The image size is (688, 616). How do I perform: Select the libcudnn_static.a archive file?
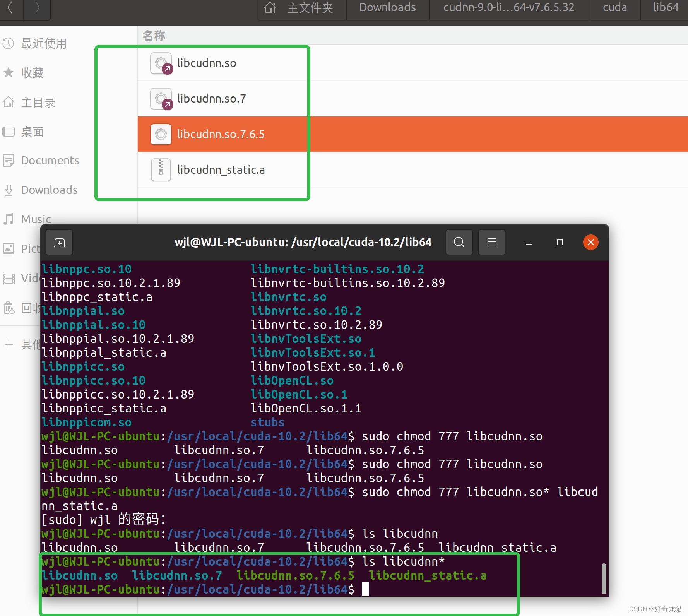click(x=412, y=170)
